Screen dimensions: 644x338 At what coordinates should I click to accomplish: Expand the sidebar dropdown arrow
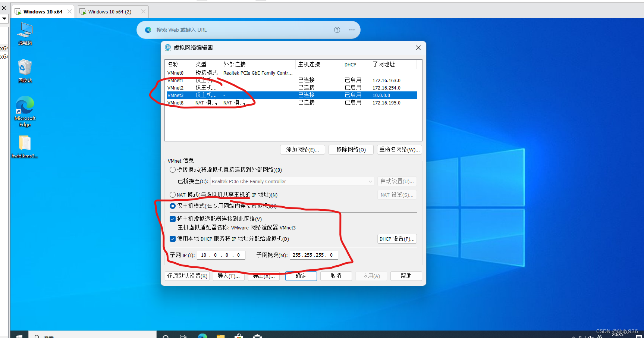pos(4,18)
